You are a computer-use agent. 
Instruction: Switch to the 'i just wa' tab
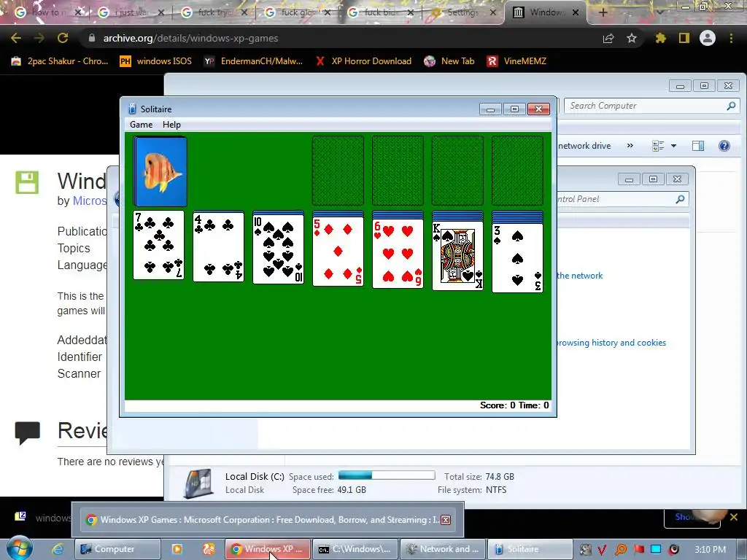[131, 12]
